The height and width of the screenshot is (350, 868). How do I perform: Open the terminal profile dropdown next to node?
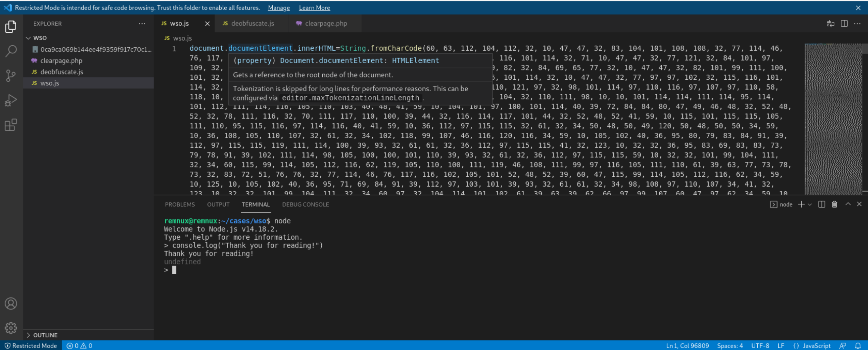(810, 204)
